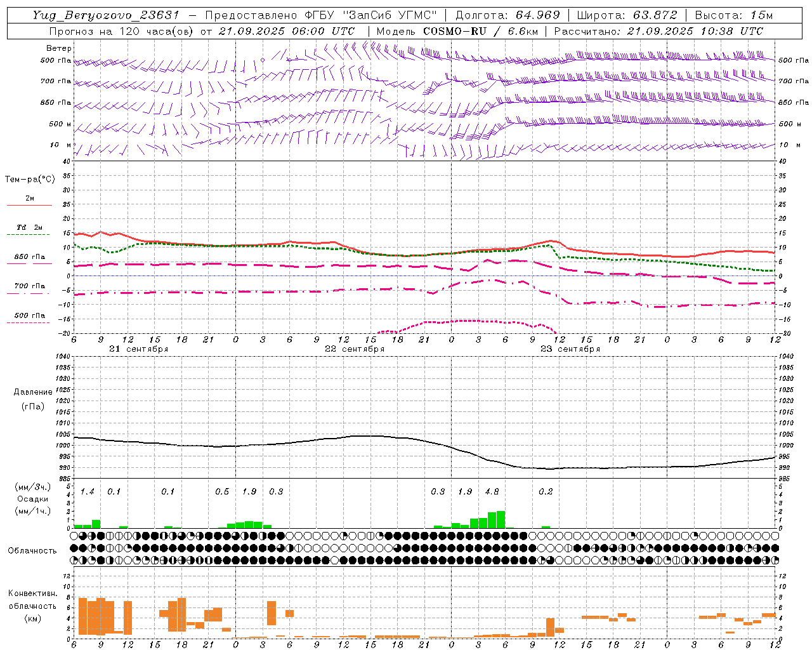Click the 4.8 precipitation total
The height and width of the screenshot is (650, 812).
click(x=492, y=492)
